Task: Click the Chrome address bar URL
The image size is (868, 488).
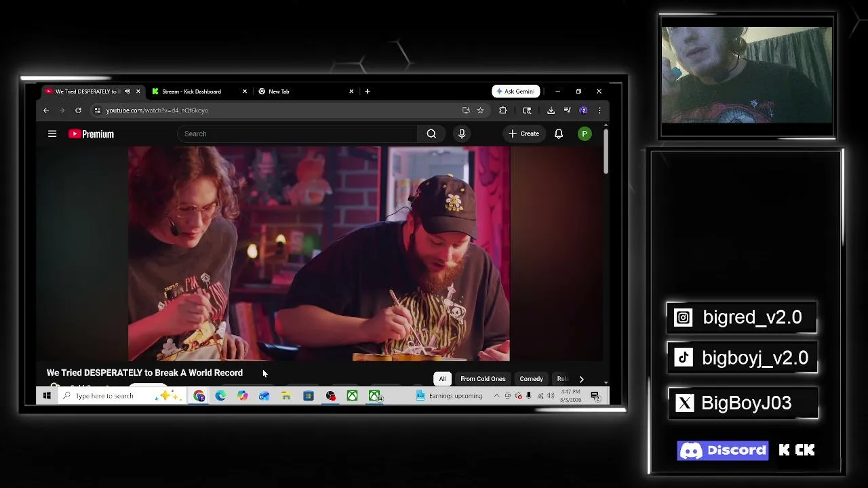Action: pos(157,110)
